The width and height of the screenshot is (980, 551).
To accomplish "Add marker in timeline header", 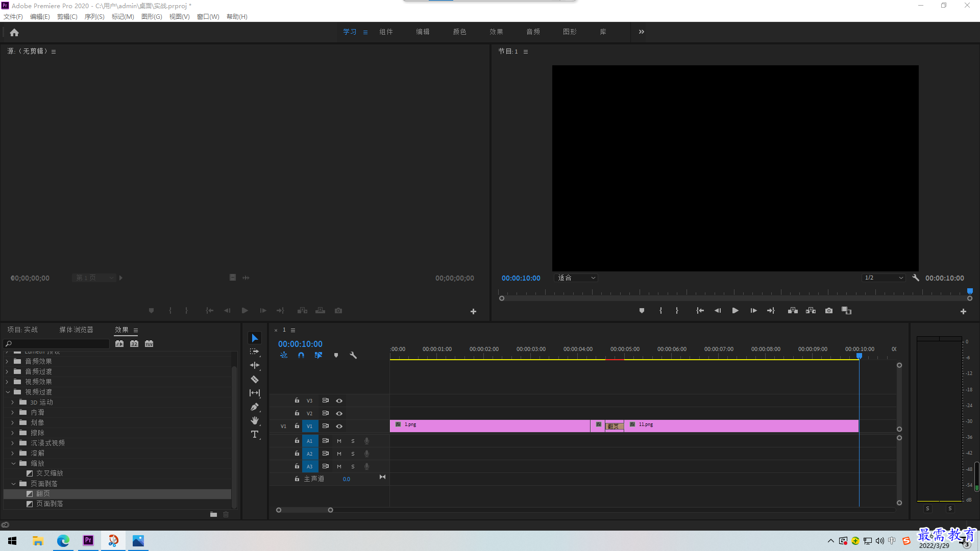I will tap(336, 355).
